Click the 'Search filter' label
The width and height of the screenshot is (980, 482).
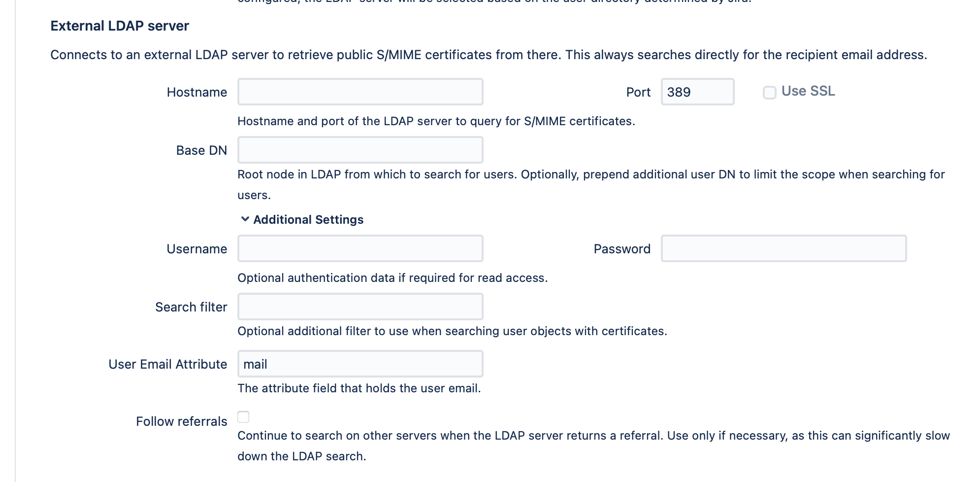[191, 307]
